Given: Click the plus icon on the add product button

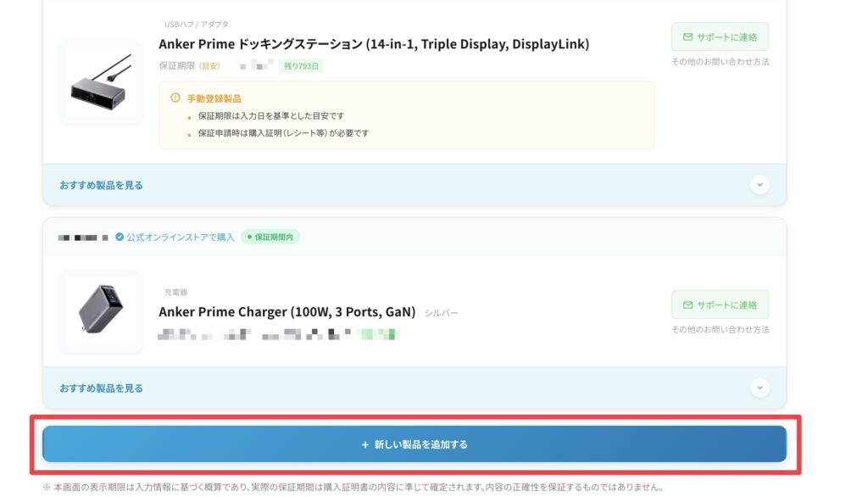Looking at the screenshot, I should [x=365, y=444].
